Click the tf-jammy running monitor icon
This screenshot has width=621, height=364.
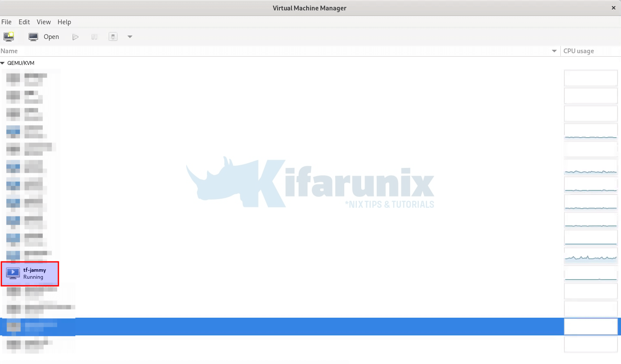[x=13, y=273]
